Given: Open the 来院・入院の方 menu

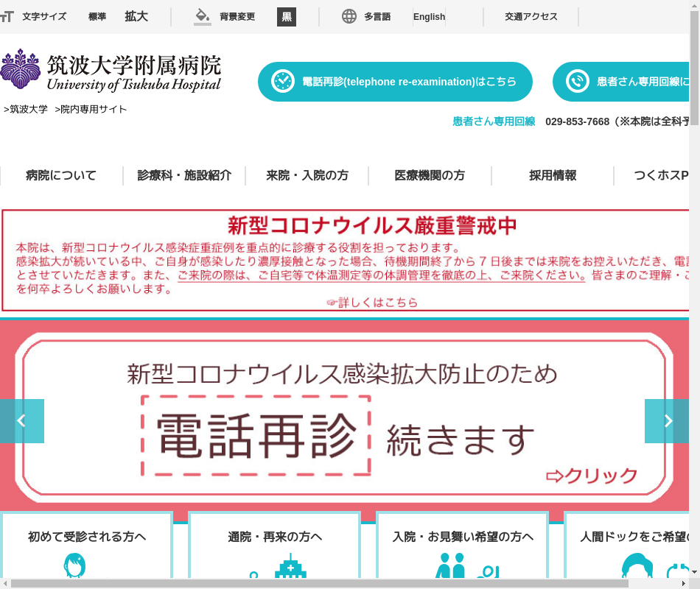Looking at the screenshot, I should 307,175.
